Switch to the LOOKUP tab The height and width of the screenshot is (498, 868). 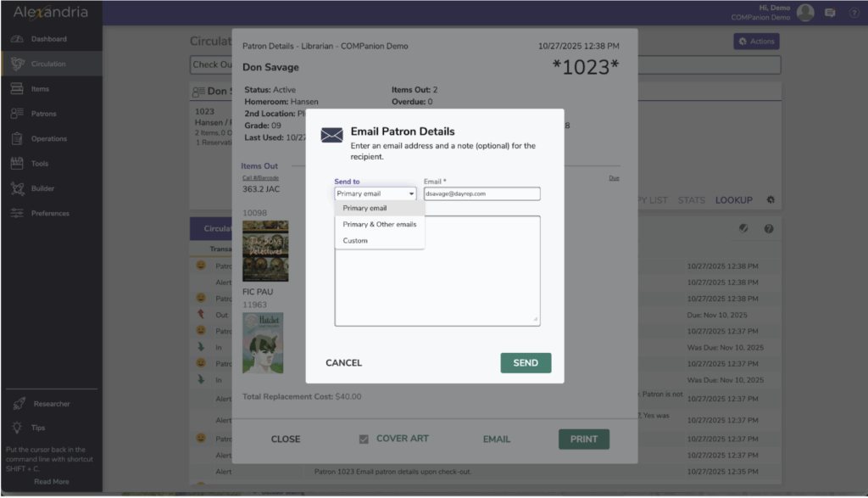(733, 200)
